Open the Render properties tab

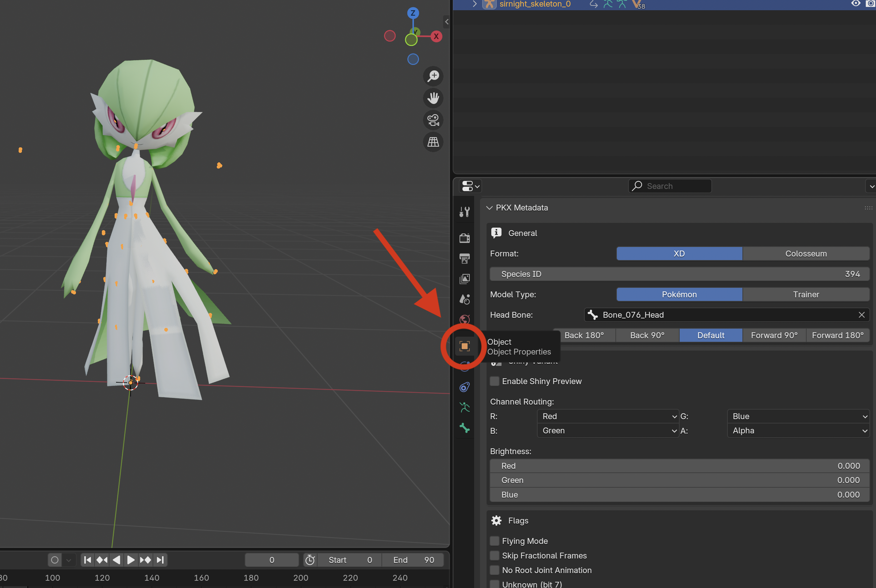pyautogui.click(x=464, y=238)
